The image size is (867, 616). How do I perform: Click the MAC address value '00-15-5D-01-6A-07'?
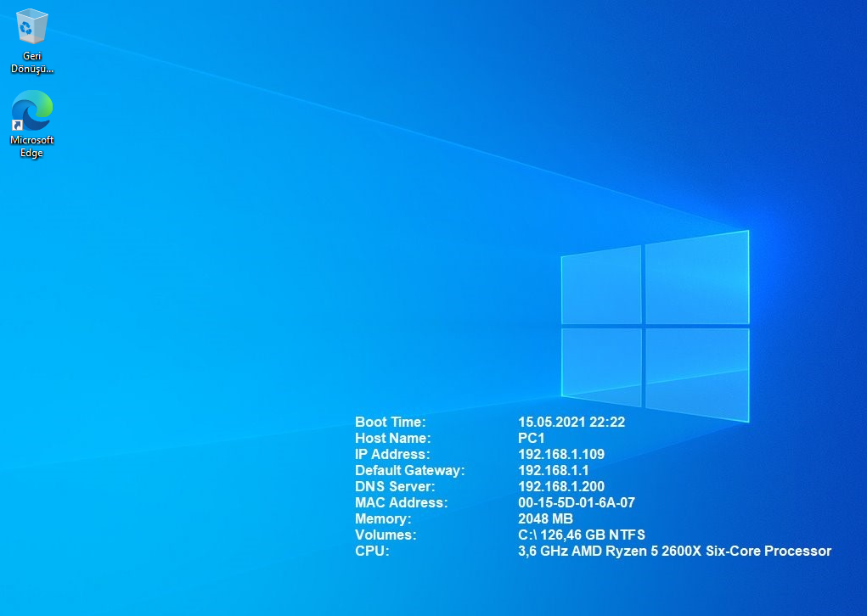[x=577, y=503]
